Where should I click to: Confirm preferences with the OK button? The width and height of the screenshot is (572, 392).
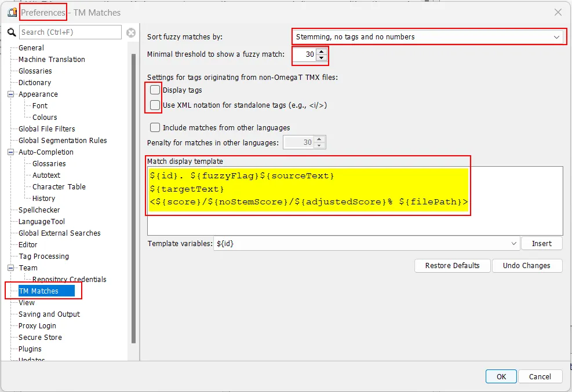point(501,376)
